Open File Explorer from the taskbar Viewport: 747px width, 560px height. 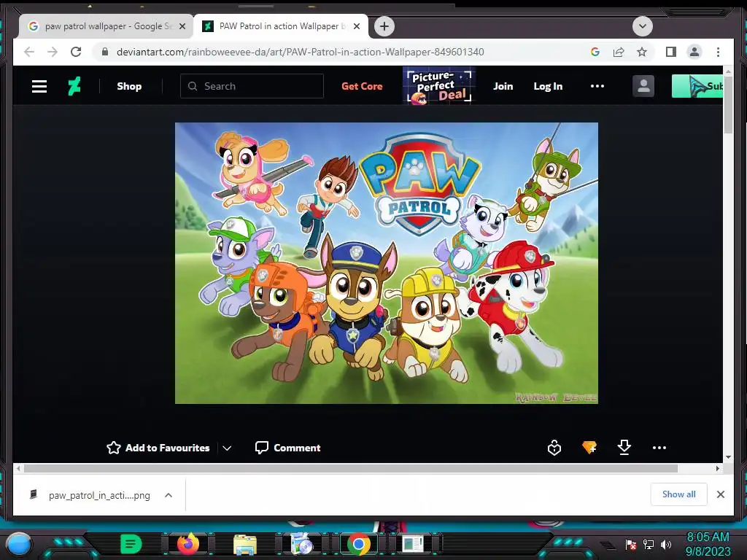[245, 545]
